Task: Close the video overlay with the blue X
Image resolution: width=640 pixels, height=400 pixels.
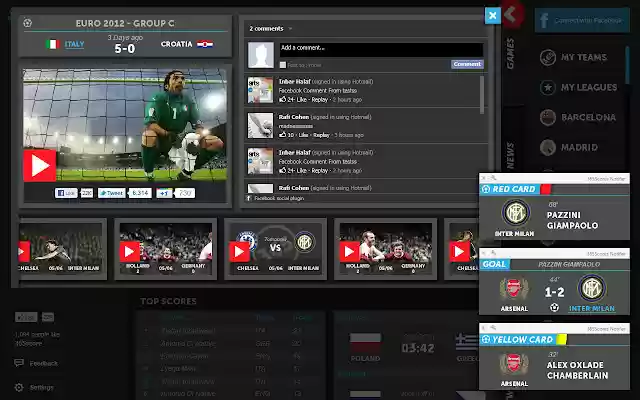Action: click(493, 16)
